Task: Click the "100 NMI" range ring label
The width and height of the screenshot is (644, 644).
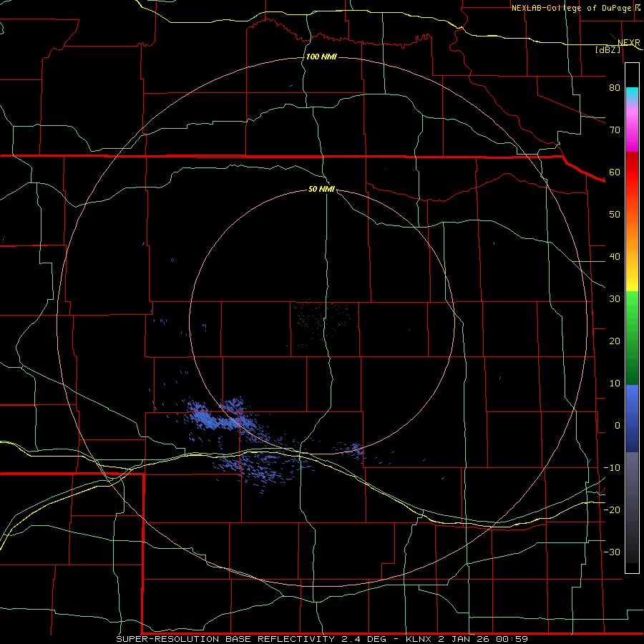Action: [x=321, y=57]
